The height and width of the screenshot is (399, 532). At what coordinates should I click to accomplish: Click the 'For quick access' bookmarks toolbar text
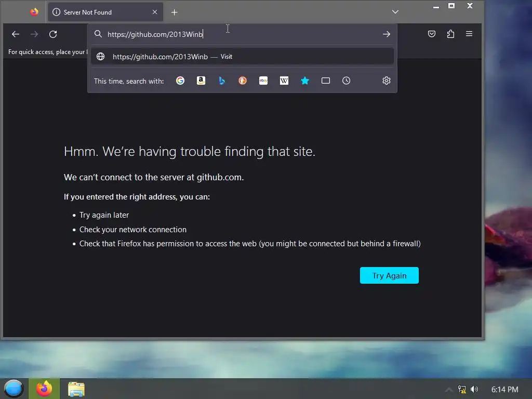coord(47,52)
